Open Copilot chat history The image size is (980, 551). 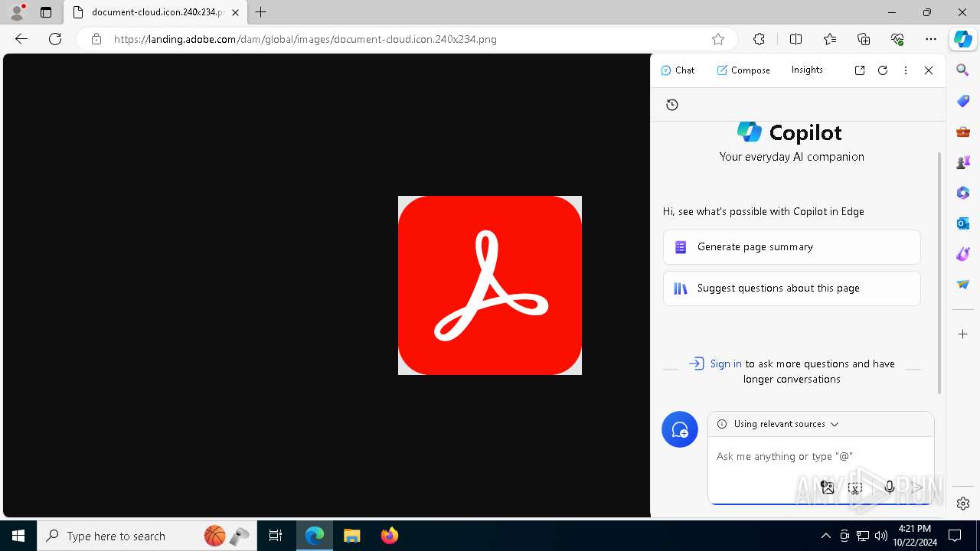tap(672, 105)
